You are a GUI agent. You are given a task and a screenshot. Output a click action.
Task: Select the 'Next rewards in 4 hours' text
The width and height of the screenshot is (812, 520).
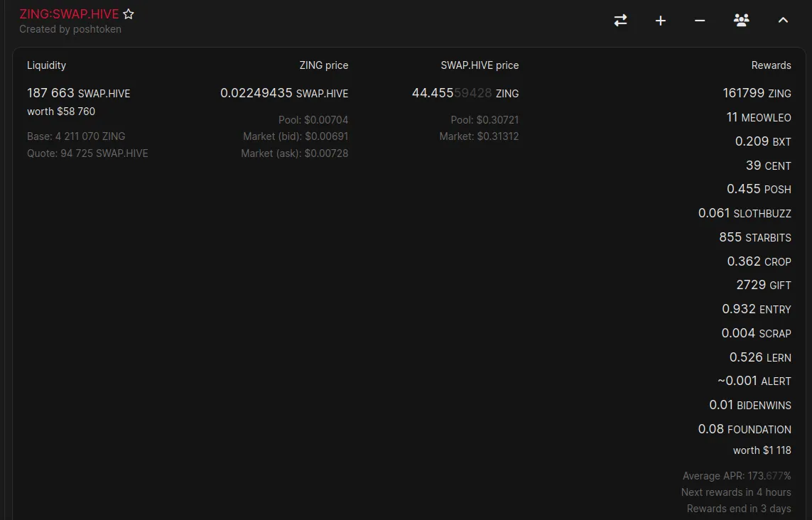(736, 492)
